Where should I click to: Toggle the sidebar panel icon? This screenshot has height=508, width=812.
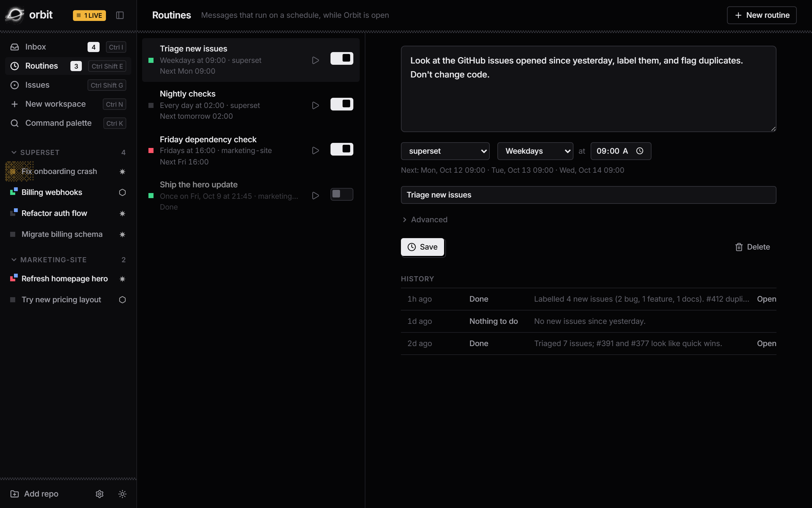(120, 15)
